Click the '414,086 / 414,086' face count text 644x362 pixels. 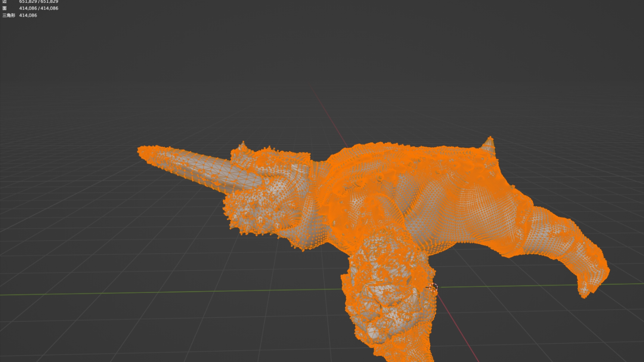pos(39,8)
